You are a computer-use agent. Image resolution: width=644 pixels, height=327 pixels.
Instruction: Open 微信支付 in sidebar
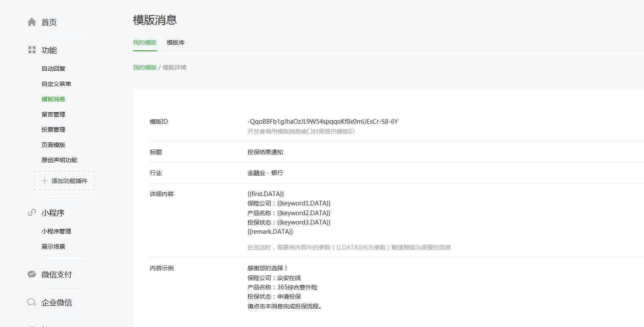tap(57, 275)
